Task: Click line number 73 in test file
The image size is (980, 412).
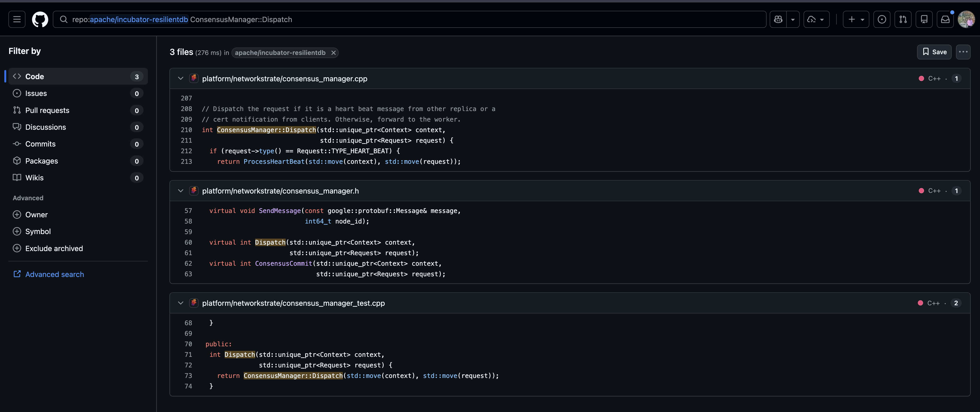Action: coord(188,376)
